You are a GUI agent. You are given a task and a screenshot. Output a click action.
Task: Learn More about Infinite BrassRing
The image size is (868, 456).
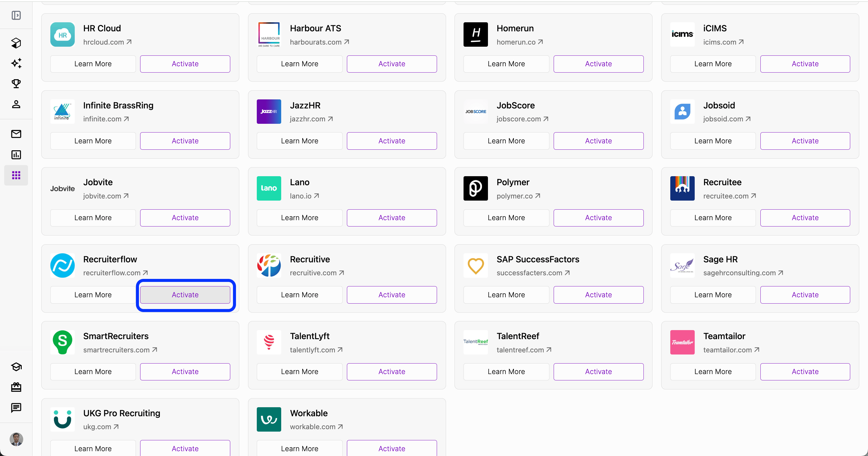tap(93, 141)
